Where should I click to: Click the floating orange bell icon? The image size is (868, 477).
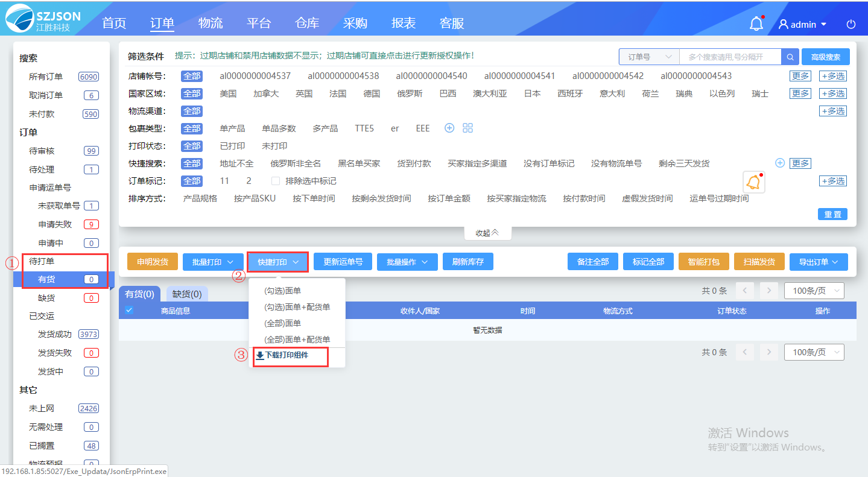(753, 182)
